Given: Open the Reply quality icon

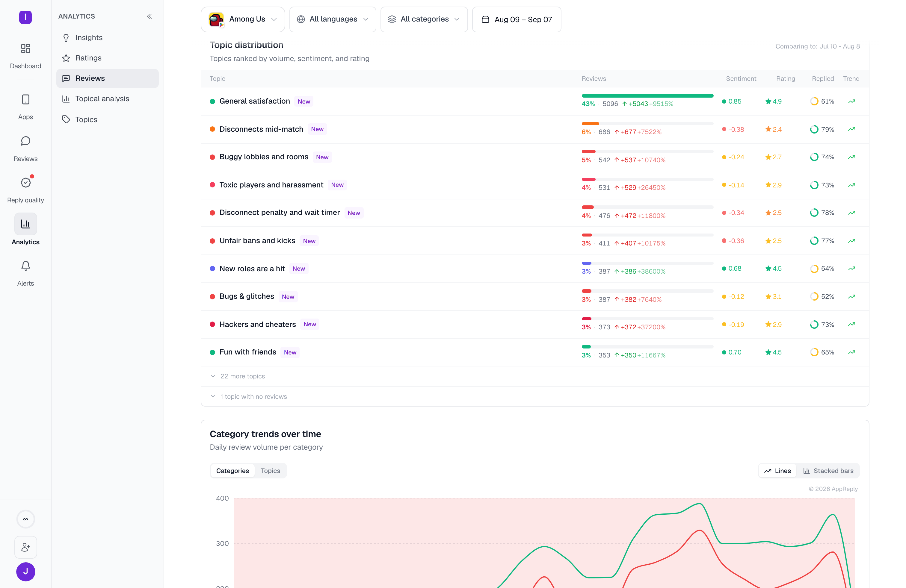Looking at the screenshot, I should [x=25, y=183].
